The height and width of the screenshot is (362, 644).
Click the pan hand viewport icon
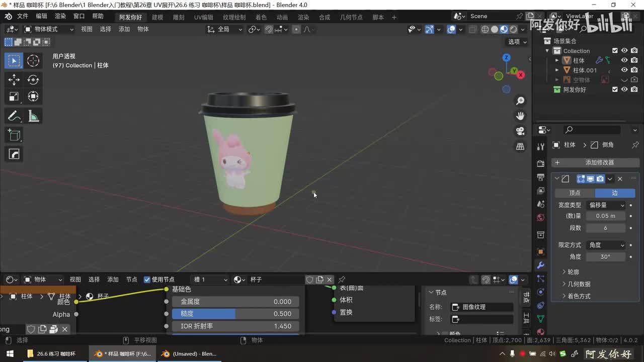520,116
